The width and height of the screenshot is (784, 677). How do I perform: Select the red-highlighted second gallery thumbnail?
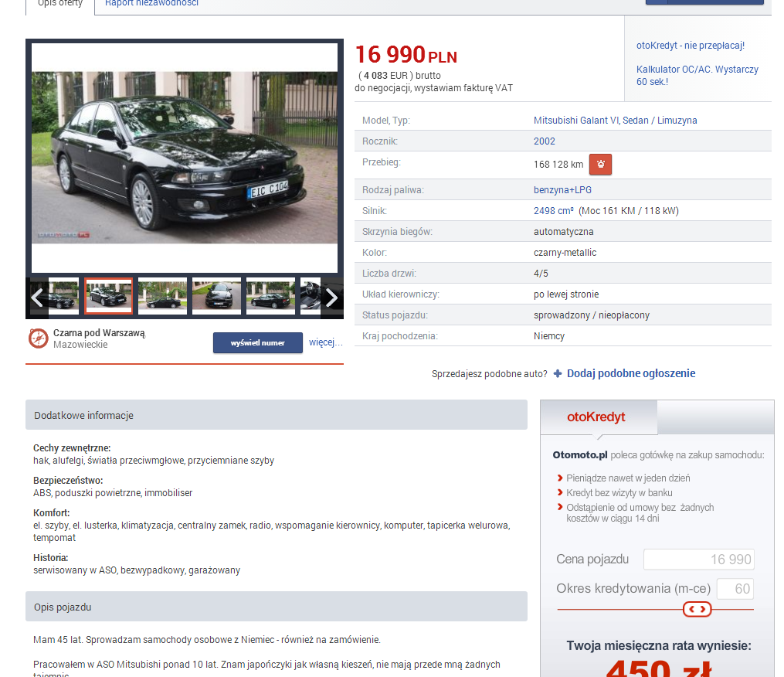click(108, 296)
